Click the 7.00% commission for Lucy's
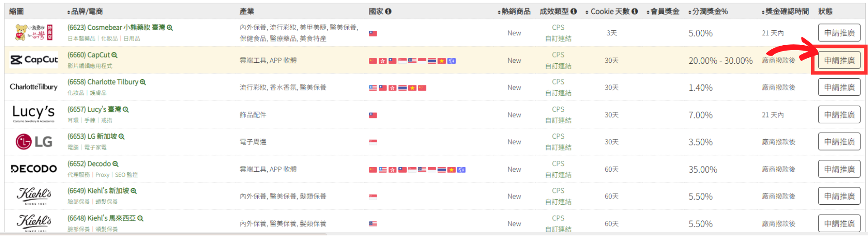The height and width of the screenshot is (239, 868). pos(701,115)
